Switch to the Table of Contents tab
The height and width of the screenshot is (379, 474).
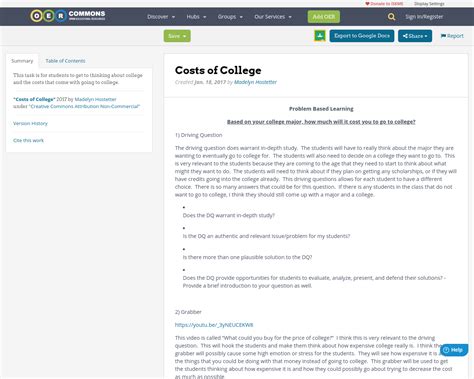65,61
